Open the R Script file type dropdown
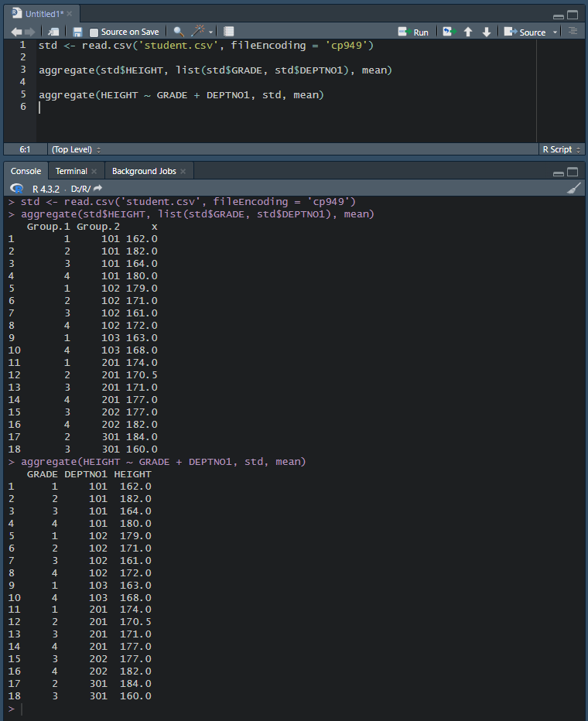Viewport: 588px width, 721px height. coord(562,149)
